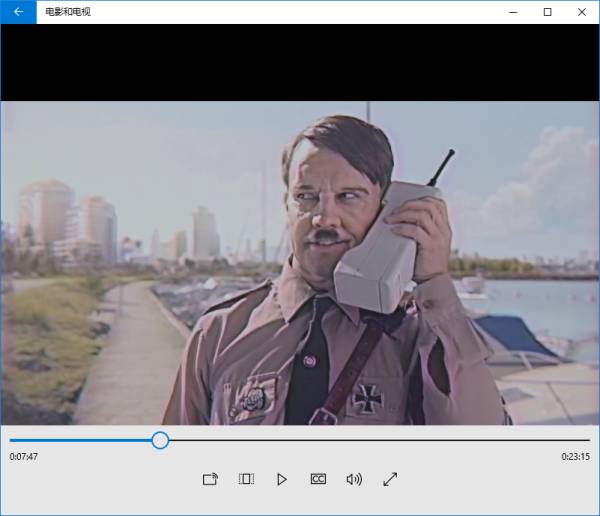Viewport: 600px width, 516px height.
Task: Cast video to another device
Action: [x=210, y=479]
